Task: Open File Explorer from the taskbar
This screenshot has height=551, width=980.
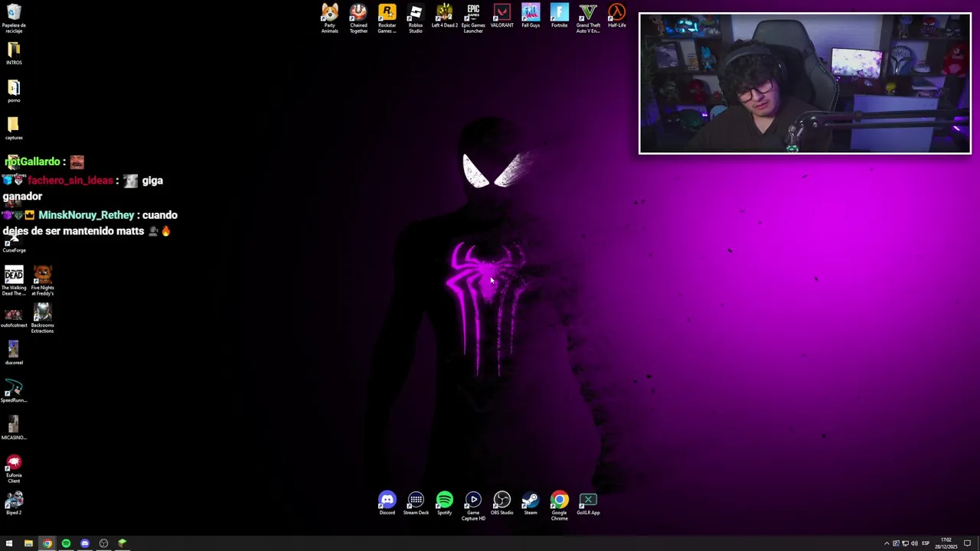Action: pos(28,543)
